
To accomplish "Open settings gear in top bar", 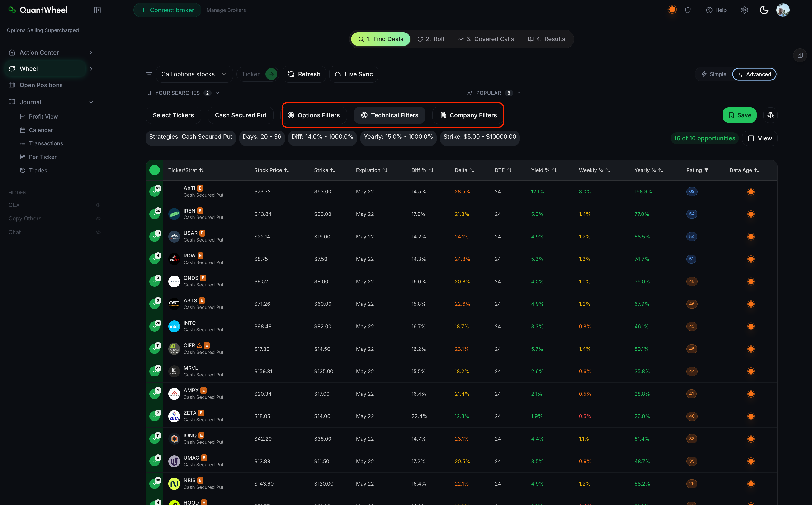I will 745,10.
